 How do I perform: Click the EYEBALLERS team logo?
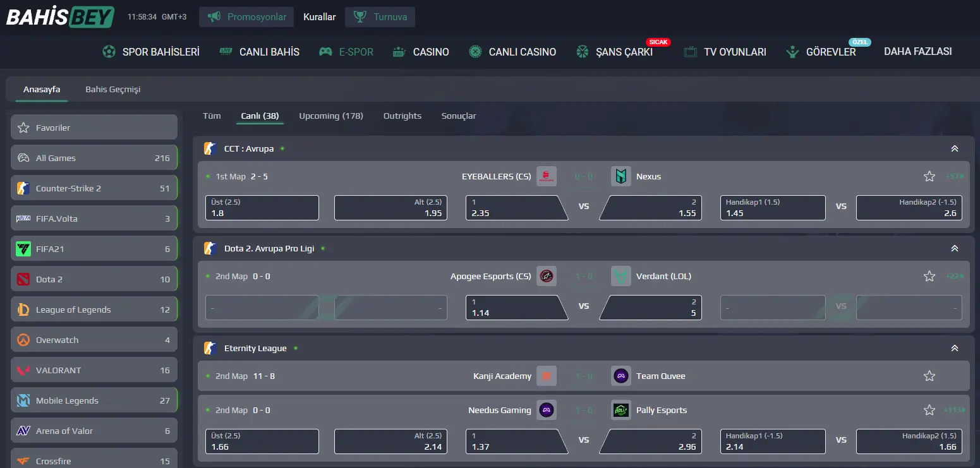pos(547,176)
